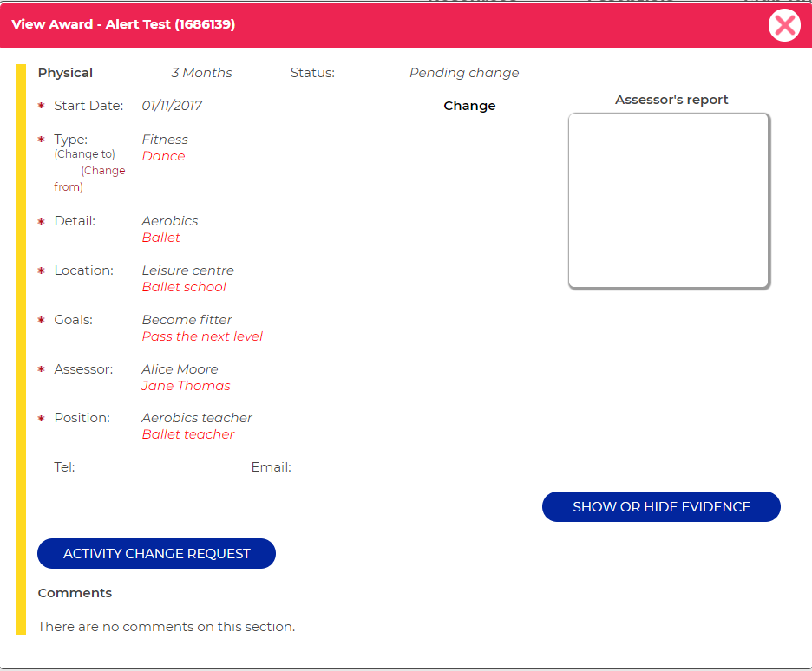
Task: Close the View Award dialog
Action: (x=784, y=25)
